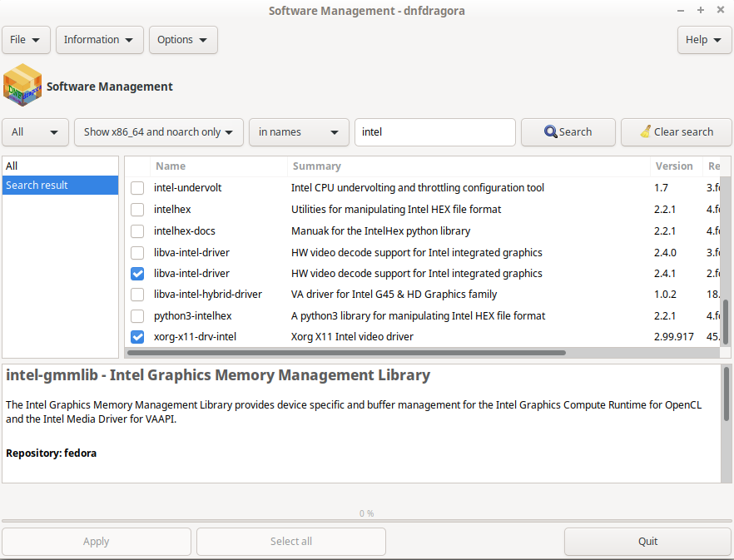The width and height of the screenshot is (734, 560).
Task: Click the version value 1.7
Action: [661, 188]
